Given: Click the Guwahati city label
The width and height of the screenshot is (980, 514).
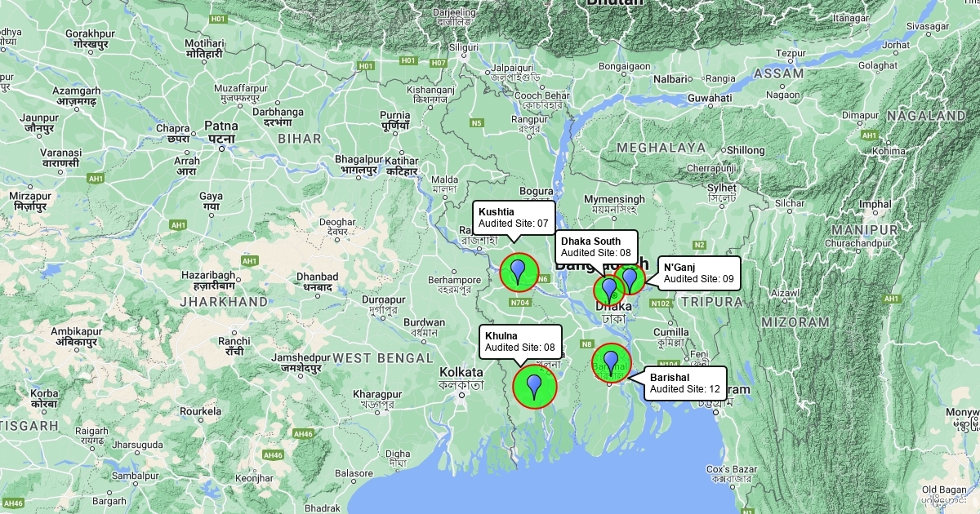Looking at the screenshot, I should point(710,98).
